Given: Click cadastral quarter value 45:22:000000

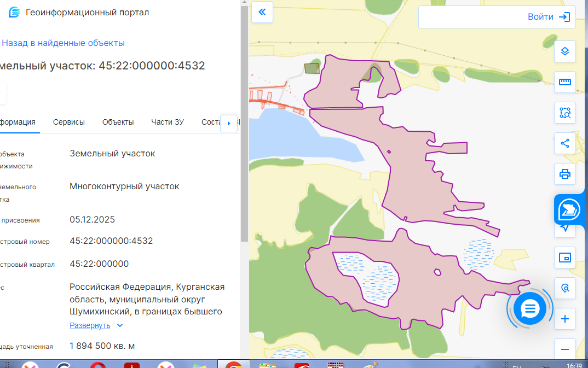Looking at the screenshot, I should (x=99, y=264).
